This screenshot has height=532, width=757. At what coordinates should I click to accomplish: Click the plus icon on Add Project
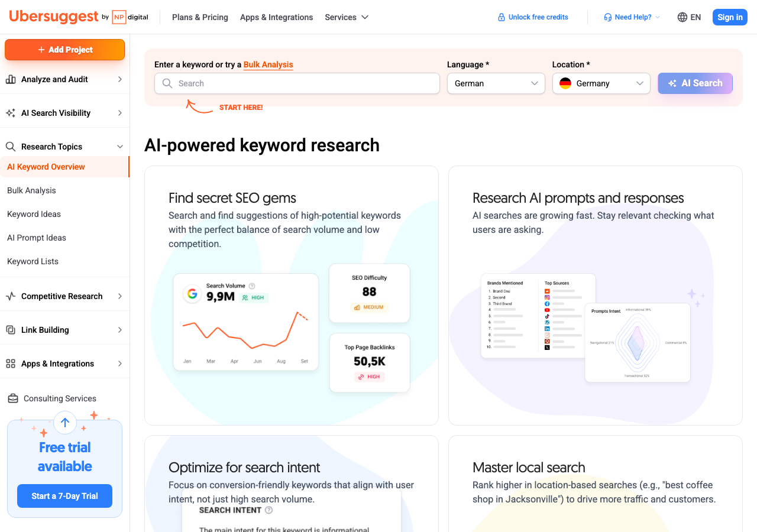point(41,50)
